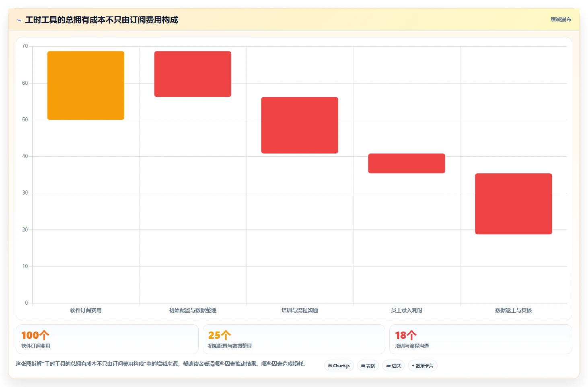
Task: Click the 进度 tag chip
Action: pos(393,366)
